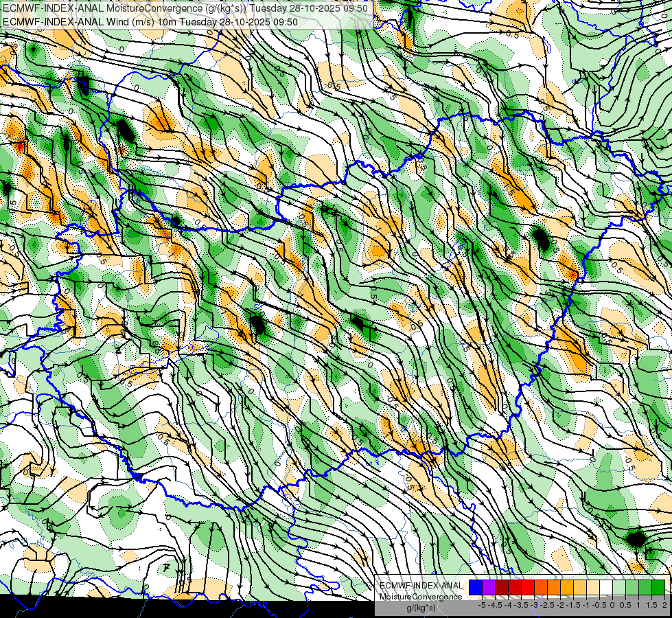Click the "2" legend tick label
The height and width of the screenshot is (618, 672).
click(664, 605)
